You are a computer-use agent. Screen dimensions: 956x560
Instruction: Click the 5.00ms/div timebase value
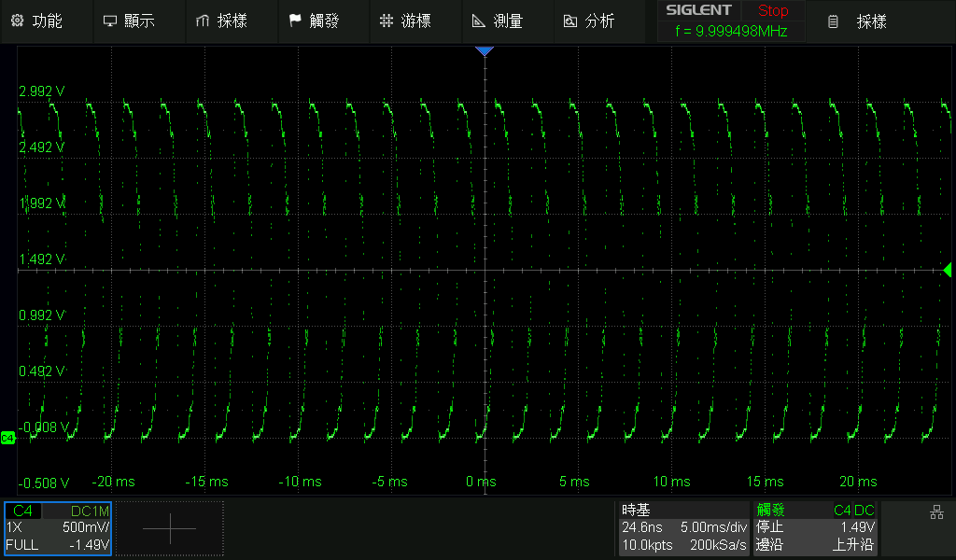point(713,527)
